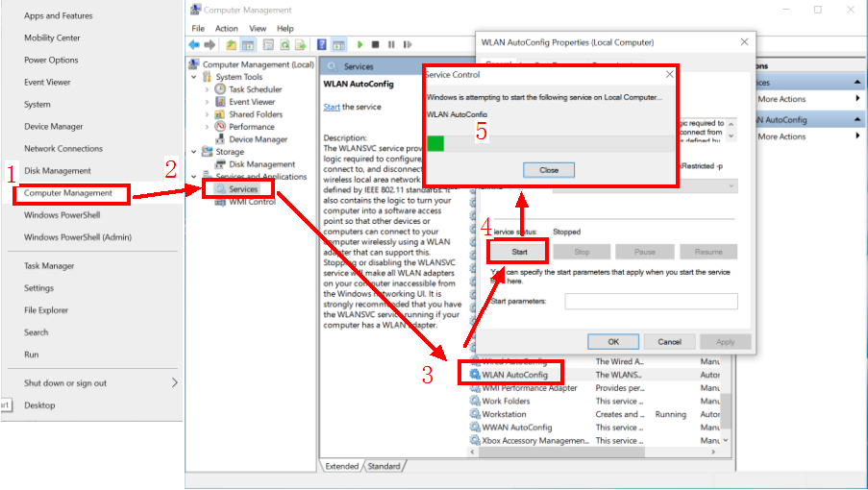Screen dimensions: 868x490
Task: Collapse the System Tools tree node
Action: 196,77
